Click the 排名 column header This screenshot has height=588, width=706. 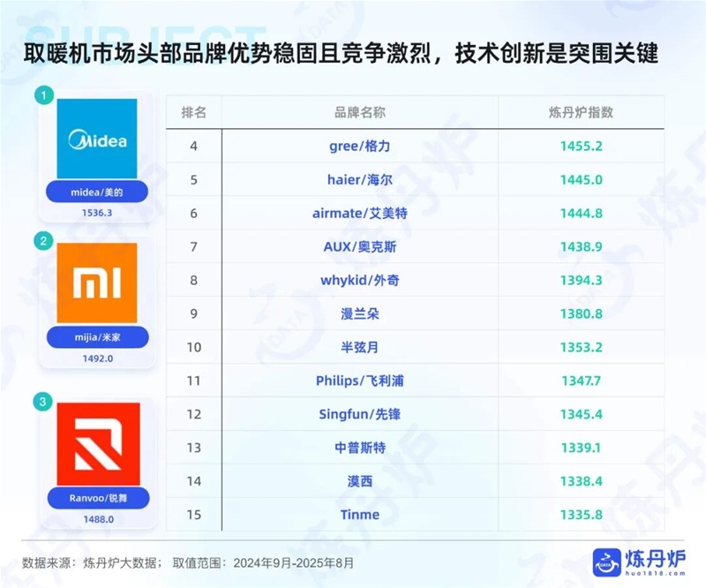pos(193,113)
